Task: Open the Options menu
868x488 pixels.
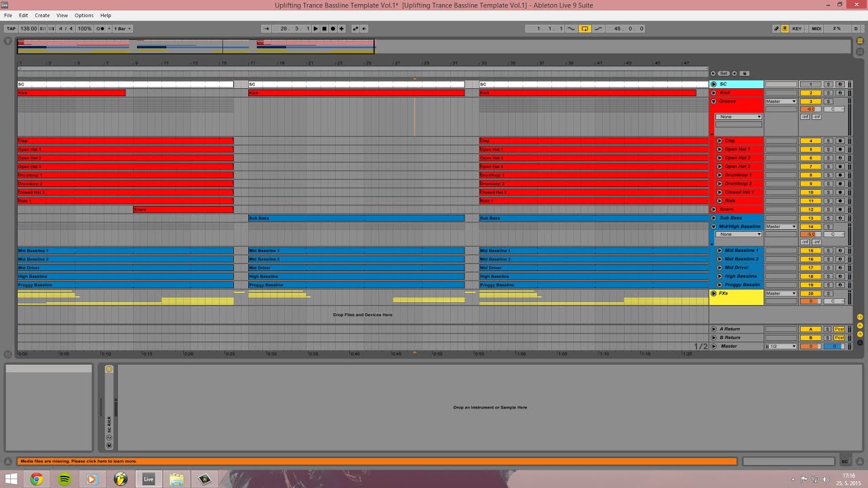Action: pos(84,15)
